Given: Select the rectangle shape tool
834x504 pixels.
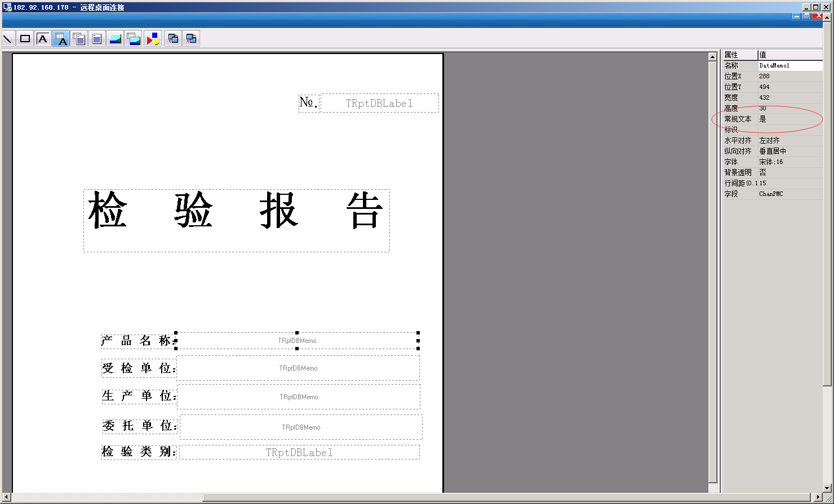Looking at the screenshot, I should point(25,39).
